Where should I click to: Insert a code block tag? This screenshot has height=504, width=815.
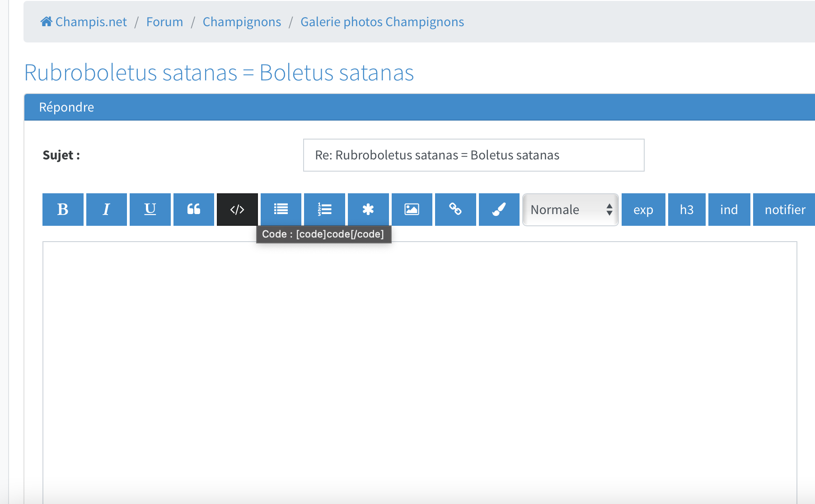tap(237, 210)
